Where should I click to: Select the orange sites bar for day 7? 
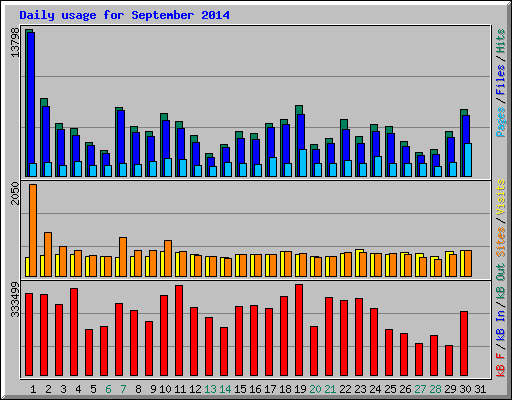pos(123,257)
